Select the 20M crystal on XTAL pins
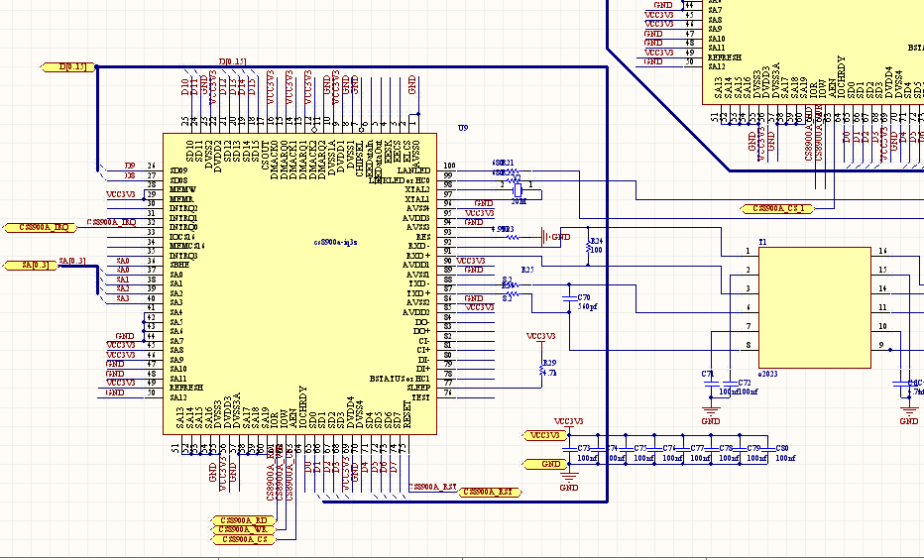Viewport: 924px width, 560px height. [518, 189]
